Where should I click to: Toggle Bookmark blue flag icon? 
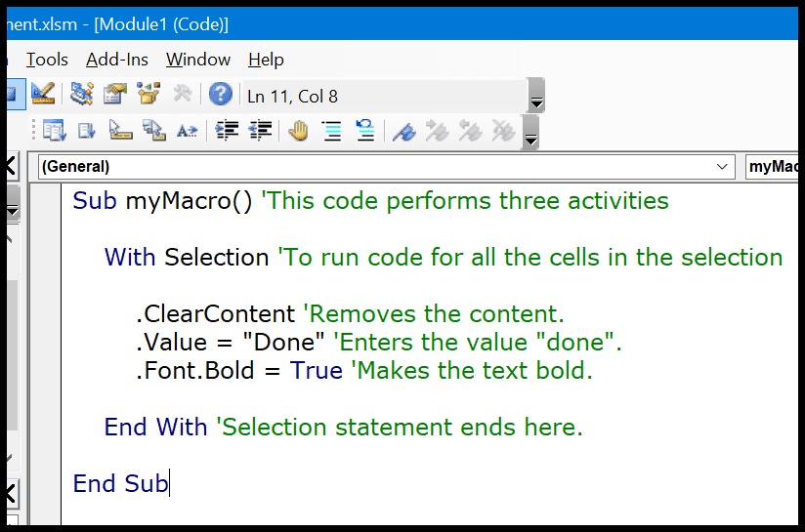(x=404, y=131)
